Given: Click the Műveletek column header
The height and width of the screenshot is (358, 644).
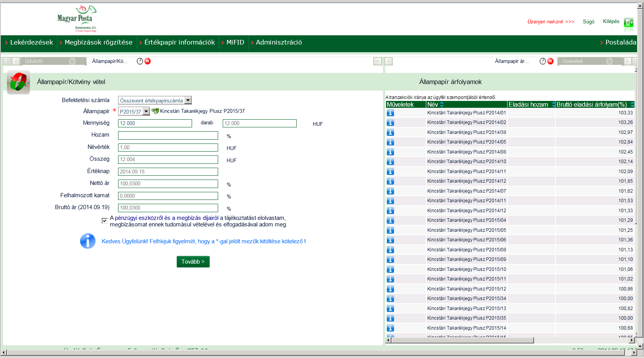Looking at the screenshot, I should point(406,104).
